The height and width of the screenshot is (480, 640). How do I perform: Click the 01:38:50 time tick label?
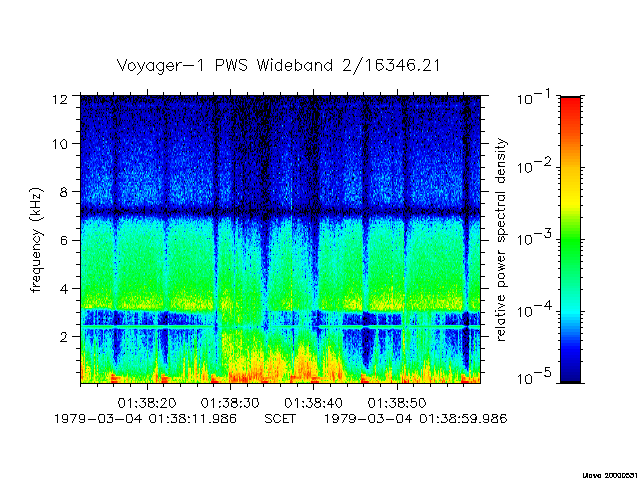coord(397,403)
